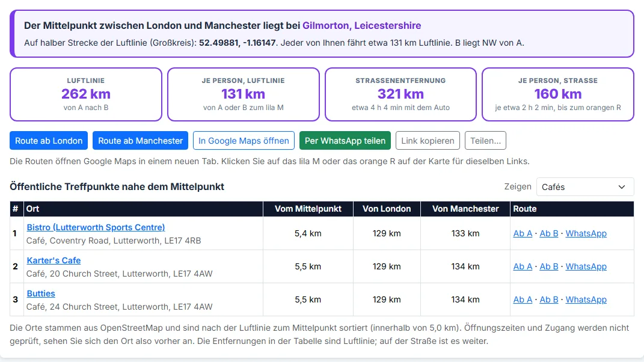Screen dimensions: 644x362
Task: Click the Strassenentfernung 321 km card
Action: (x=400, y=94)
